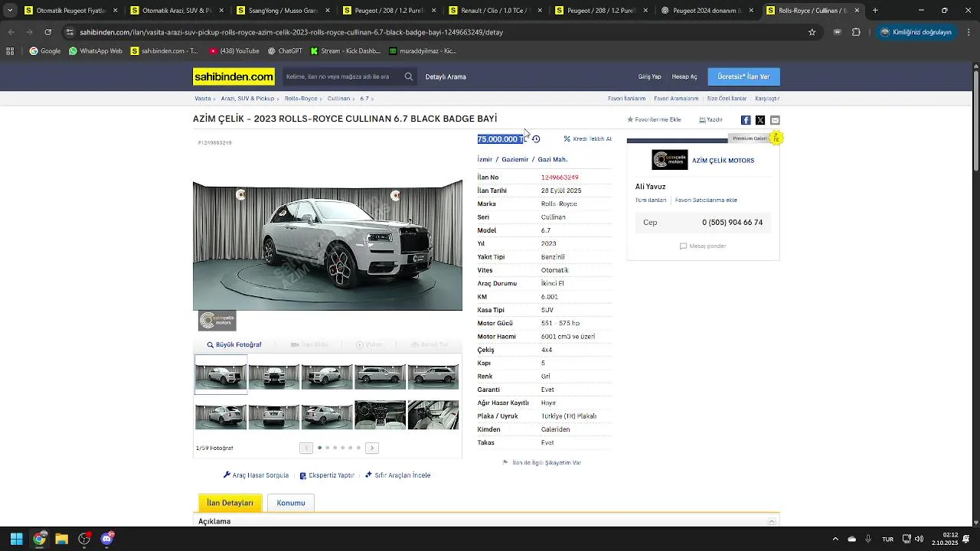Open File Explorer from taskbar
This screenshot has height=551, width=980.
click(x=62, y=539)
